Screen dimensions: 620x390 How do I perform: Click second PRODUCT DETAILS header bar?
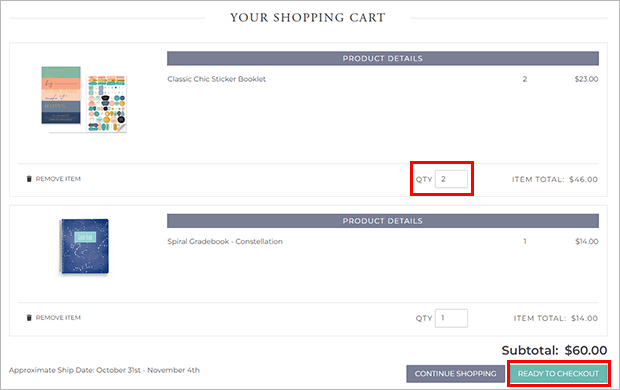(383, 221)
